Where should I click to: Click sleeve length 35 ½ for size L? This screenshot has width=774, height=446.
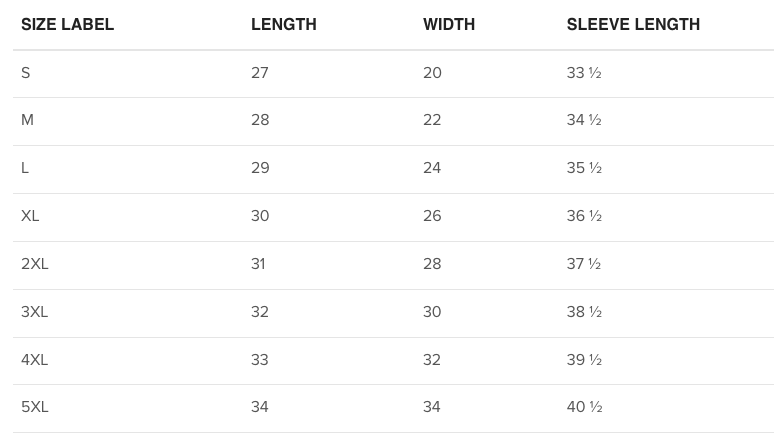tap(584, 168)
